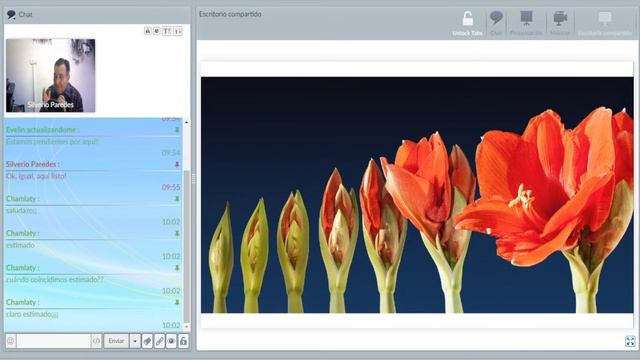Click the timestamp 09:55
The image size is (640, 360).
pos(171,187)
